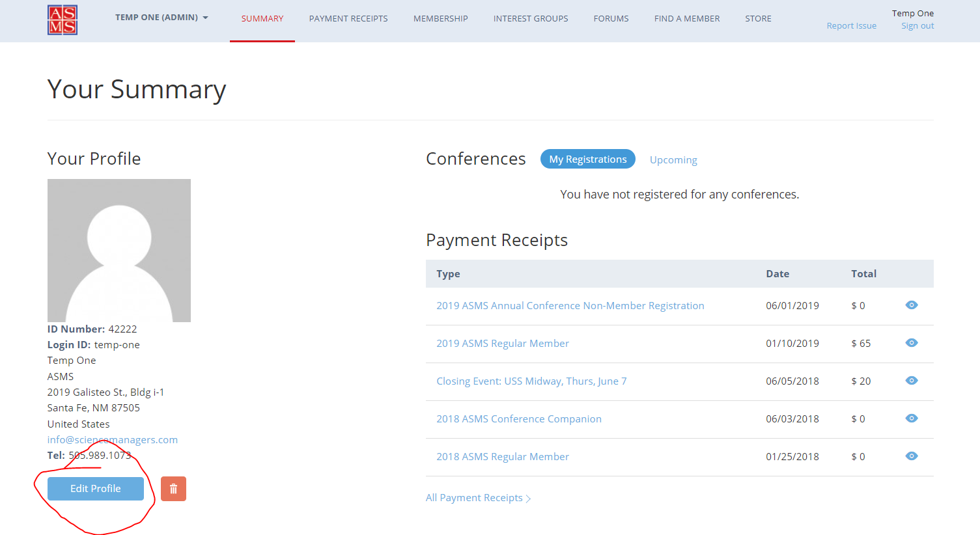980x535 pixels.
Task: Click Santa Fe, NM 87505 text
Action: pos(94,408)
